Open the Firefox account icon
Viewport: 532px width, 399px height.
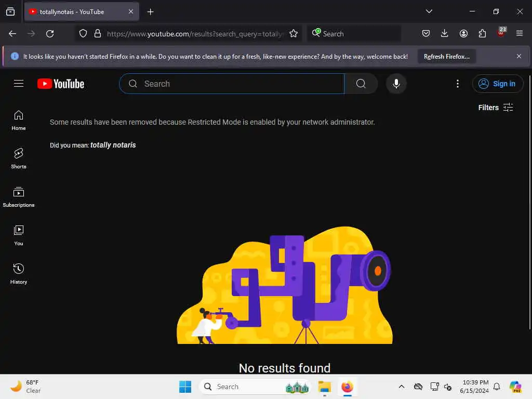coord(463,34)
